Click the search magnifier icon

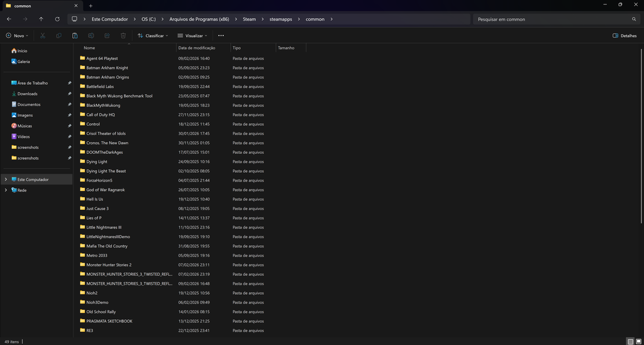(x=634, y=19)
